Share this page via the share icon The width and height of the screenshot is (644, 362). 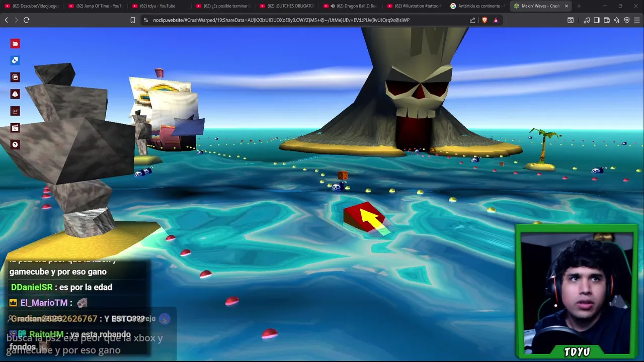[x=472, y=20]
